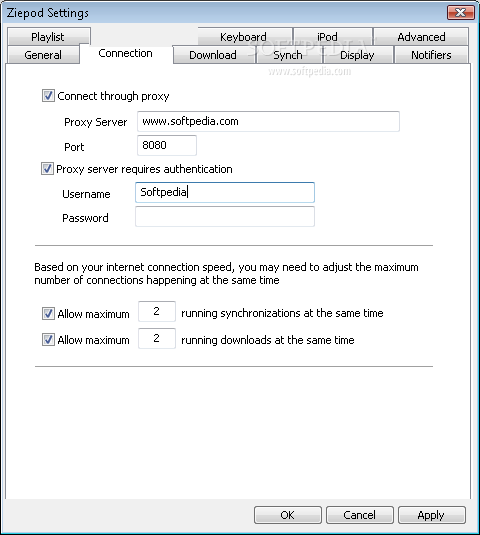The width and height of the screenshot is (480, 535).
Task: Toggle Proxy server requires authentication checkbox
Action: coord(47,169)
